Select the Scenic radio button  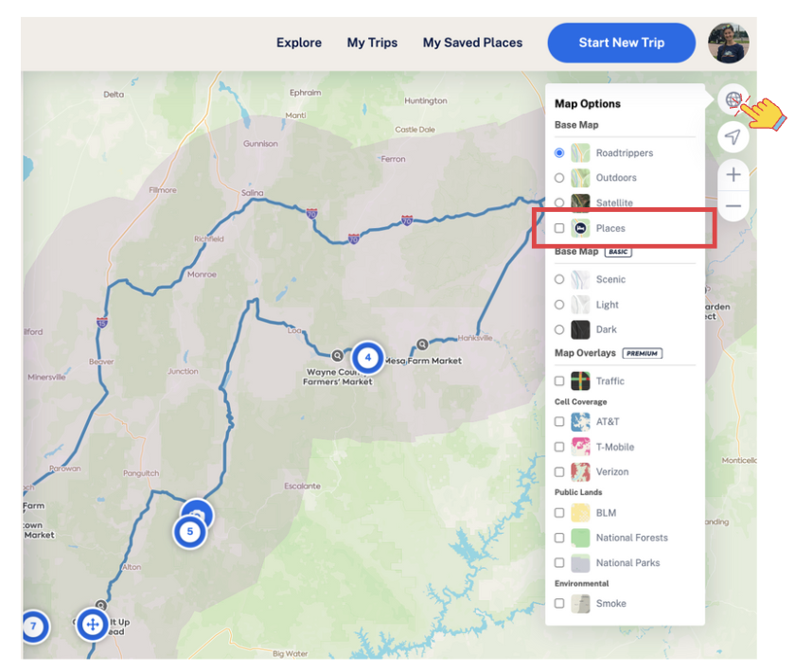click(x=559, y=279)
